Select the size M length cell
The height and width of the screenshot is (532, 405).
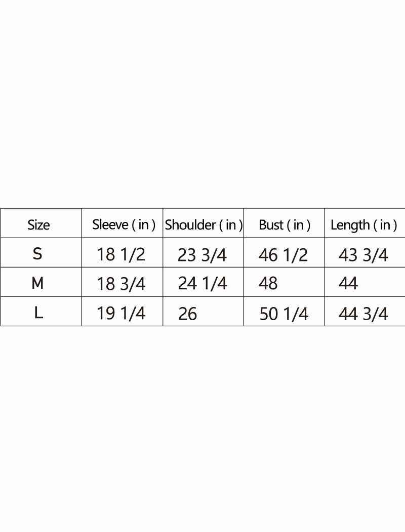click(348, 284)
